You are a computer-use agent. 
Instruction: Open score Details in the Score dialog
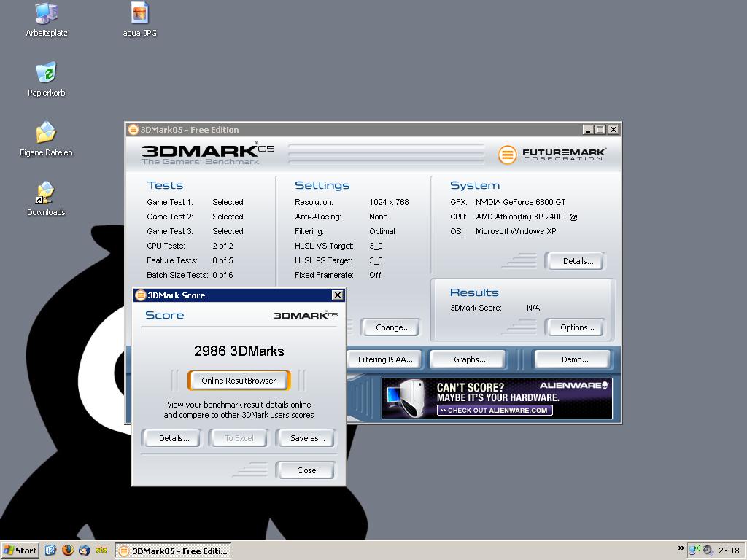click(x=174, y=438)
